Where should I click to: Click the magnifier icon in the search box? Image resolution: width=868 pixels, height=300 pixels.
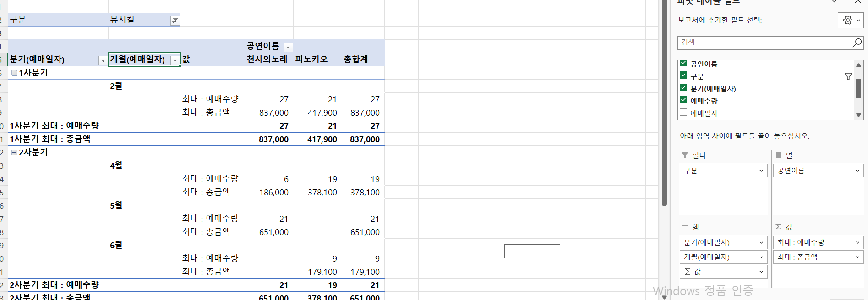857,43
